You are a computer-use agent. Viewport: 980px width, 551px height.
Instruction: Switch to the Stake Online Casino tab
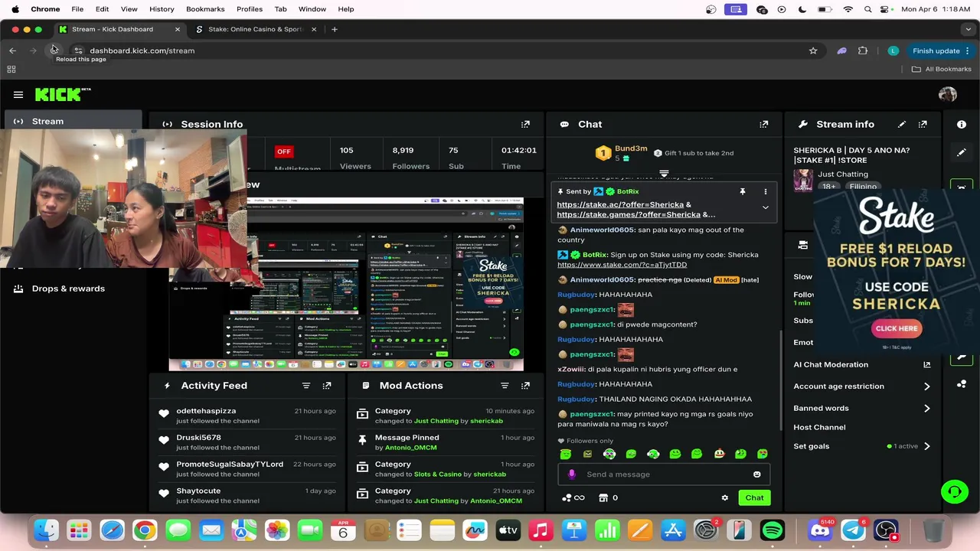pos(255,29)
